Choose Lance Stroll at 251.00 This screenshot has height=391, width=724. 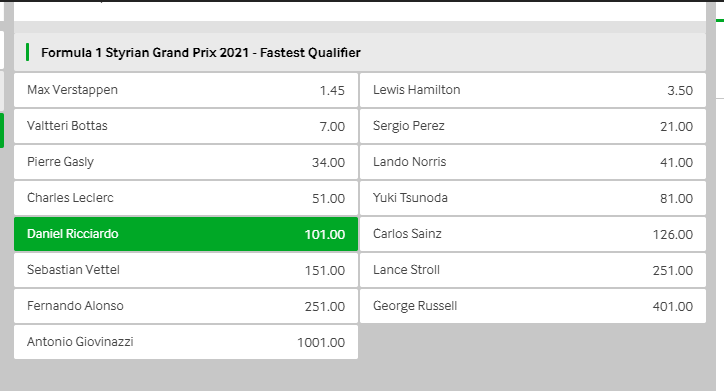[x=533, y=270]
